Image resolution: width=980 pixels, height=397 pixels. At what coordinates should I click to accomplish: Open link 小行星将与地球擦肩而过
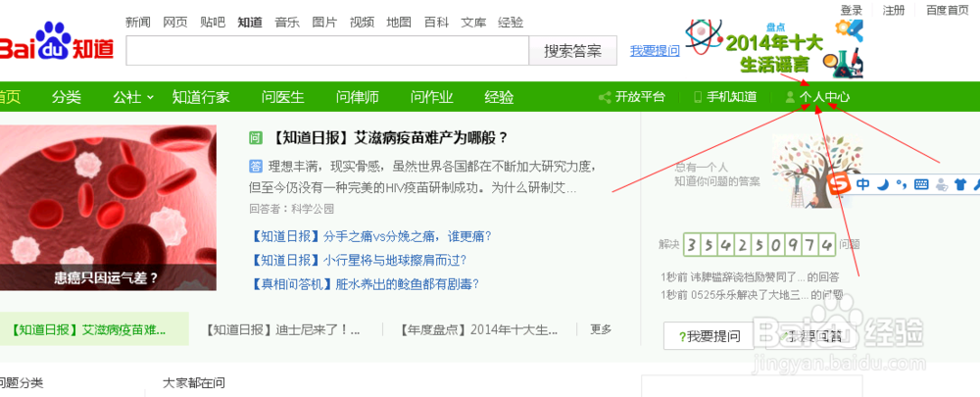358,260
